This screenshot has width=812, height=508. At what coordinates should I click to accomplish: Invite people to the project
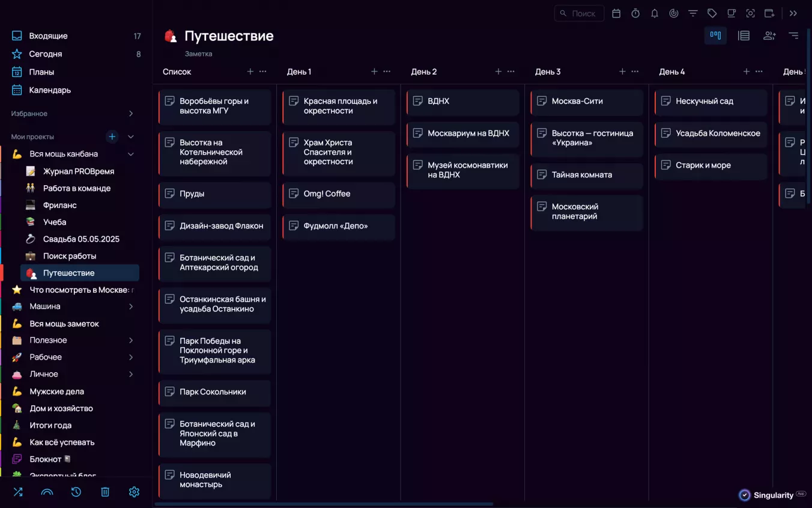[769, 35]
